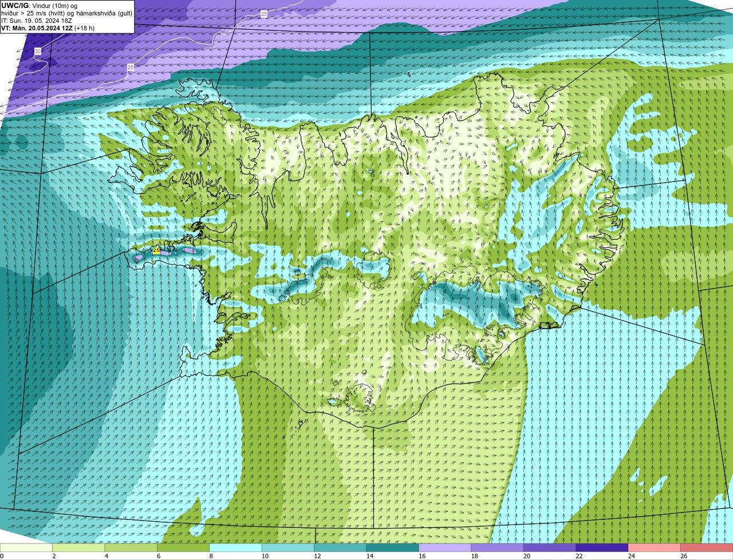This screenshot has height=560, width=733.
Task: Click the legend tick label '2'
Action: (54, 556)
